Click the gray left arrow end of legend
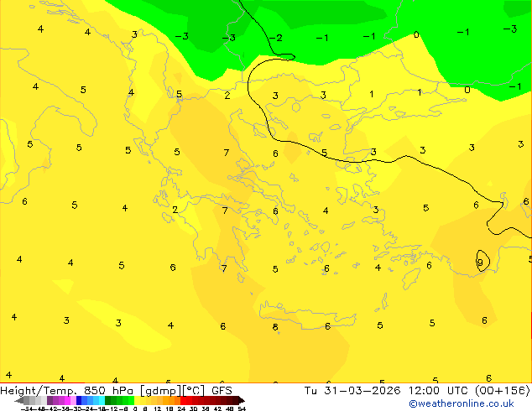Screen dimensions: 532x411 19,401
